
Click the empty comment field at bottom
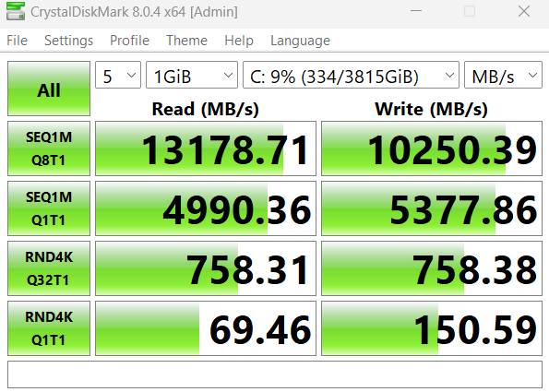click(275, 374)
